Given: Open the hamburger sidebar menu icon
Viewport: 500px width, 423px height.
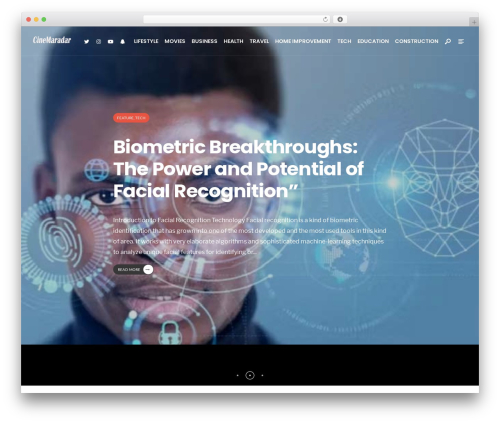Looking at the screenshot, I should coord(461,41).
